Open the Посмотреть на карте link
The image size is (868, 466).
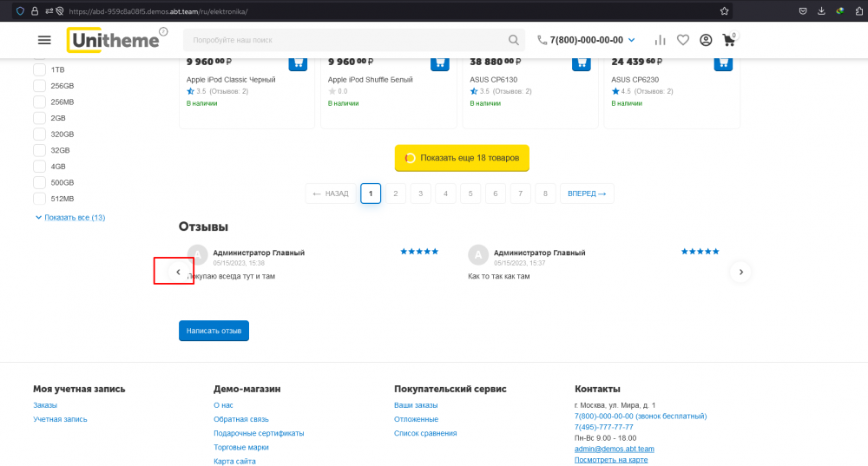[x=610, y=459]
